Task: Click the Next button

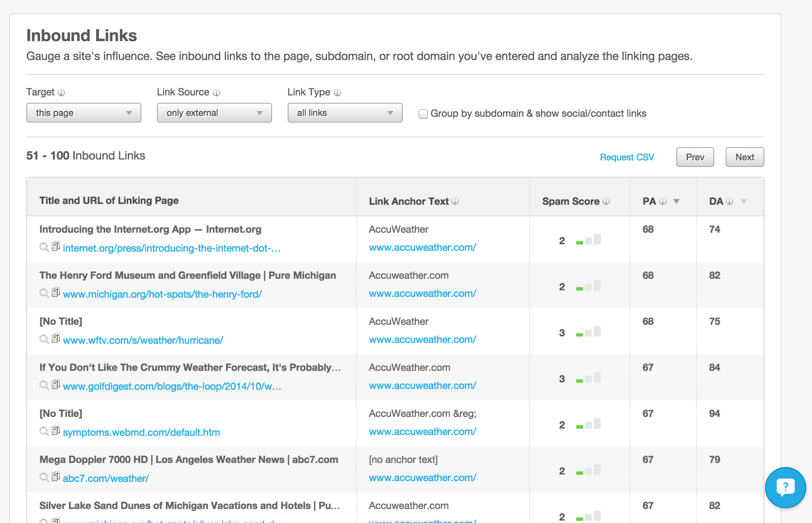Action: coord(745,157)
